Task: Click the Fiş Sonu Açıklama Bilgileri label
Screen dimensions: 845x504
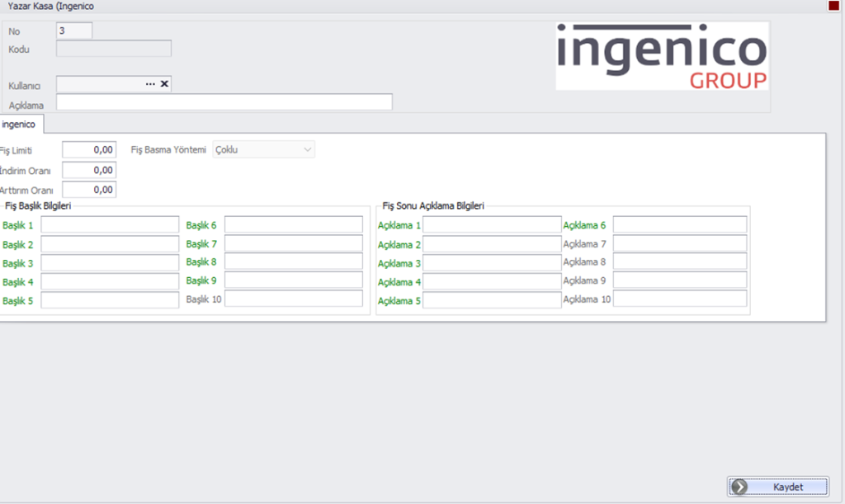Action: click(x=433, y=205)
